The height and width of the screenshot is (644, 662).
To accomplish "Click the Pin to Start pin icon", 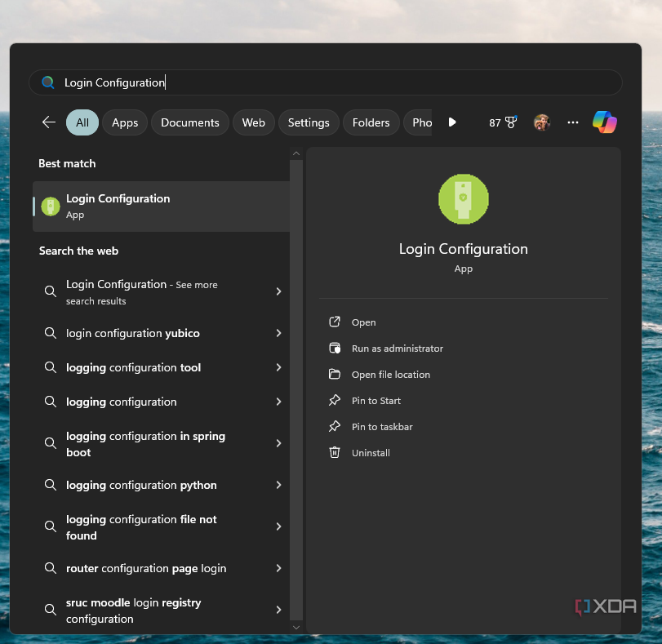I will click(335, 400).
